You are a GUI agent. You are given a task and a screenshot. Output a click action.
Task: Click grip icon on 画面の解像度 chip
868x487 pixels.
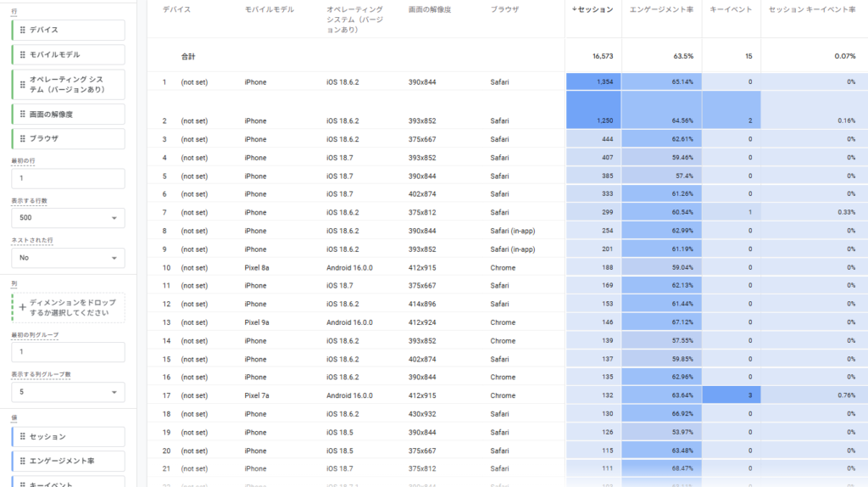pos(23,115)
